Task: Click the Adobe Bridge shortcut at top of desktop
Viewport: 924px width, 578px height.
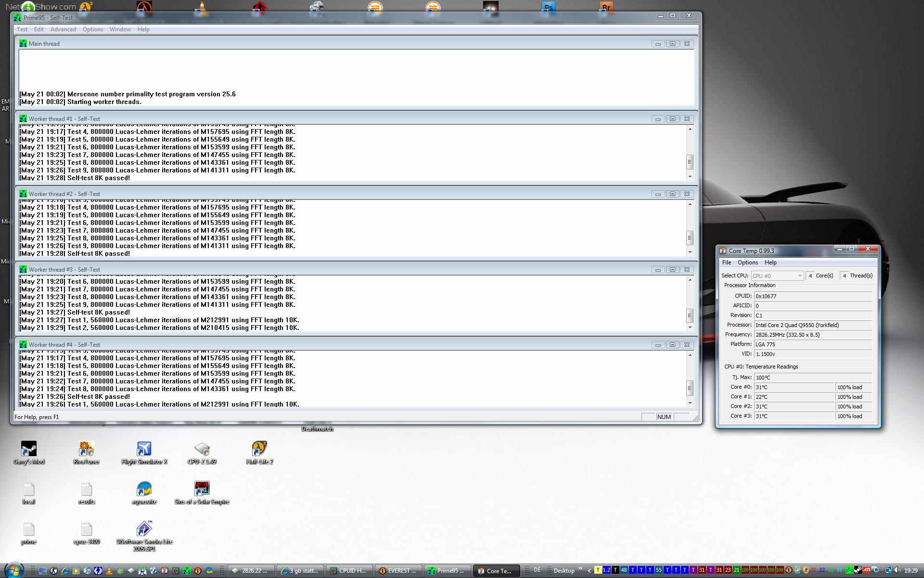Action: coord(606,7)
